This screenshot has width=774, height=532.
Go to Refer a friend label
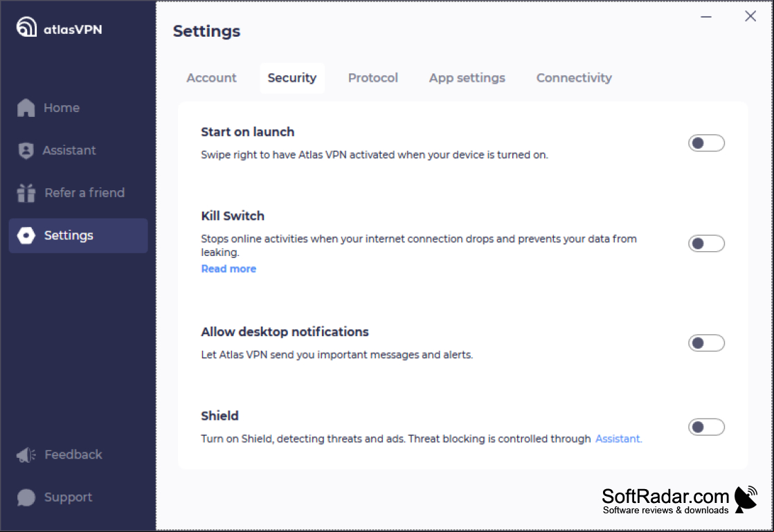point(84,193)
